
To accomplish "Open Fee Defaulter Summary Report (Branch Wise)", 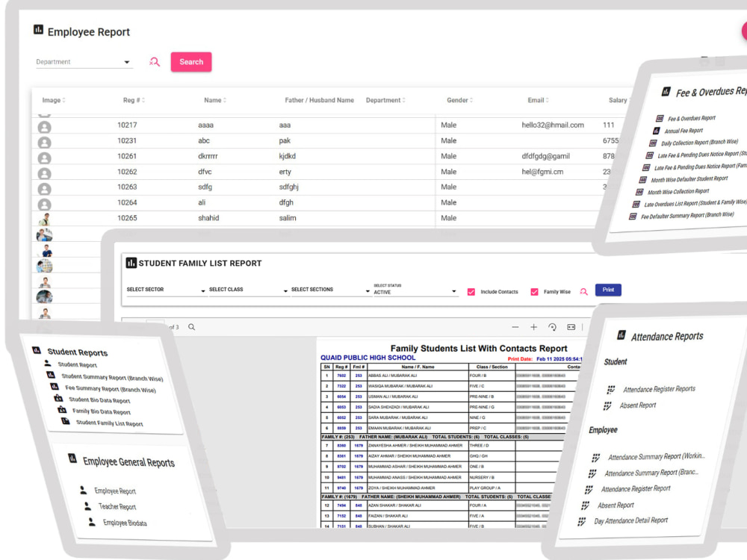I will click(x=687, y=215).
